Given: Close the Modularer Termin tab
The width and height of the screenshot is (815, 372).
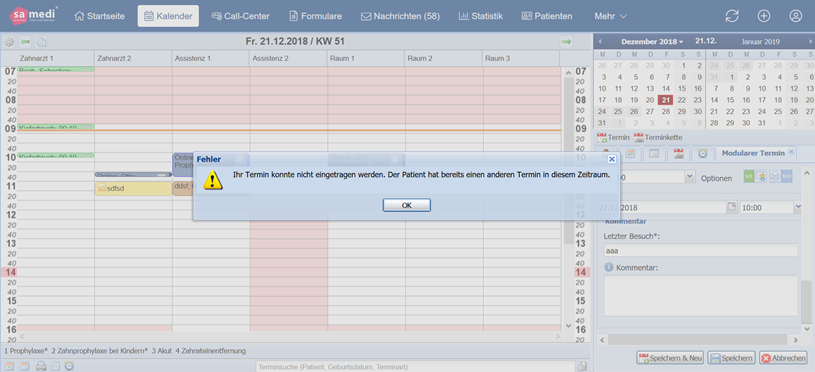Looking at the screenshot, I should click(x=791, y=152).
